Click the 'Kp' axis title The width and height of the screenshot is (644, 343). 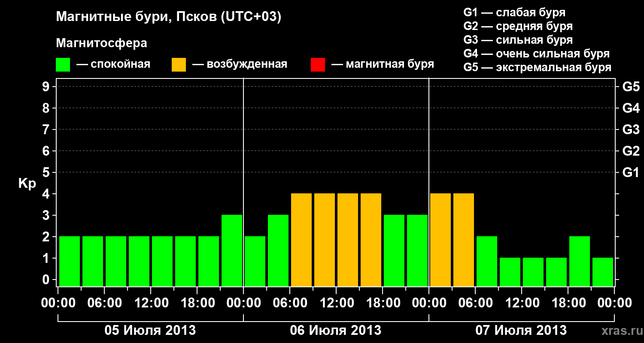tap(27, 184)
